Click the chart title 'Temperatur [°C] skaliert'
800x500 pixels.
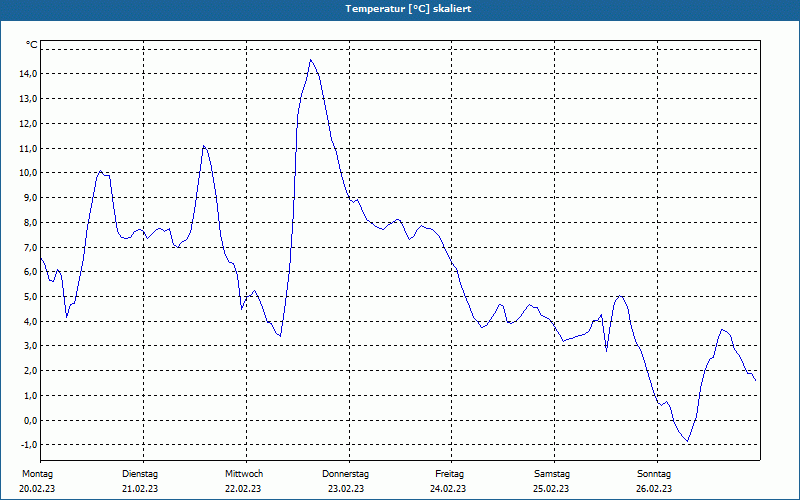[x=408, y=9]
